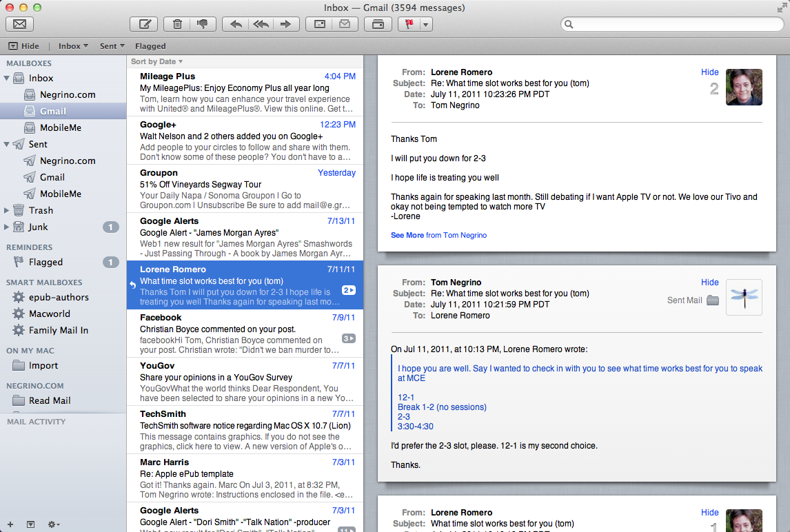Click Lorene Romero's photo in the top message
790x532 pixels.
point(744,87)
